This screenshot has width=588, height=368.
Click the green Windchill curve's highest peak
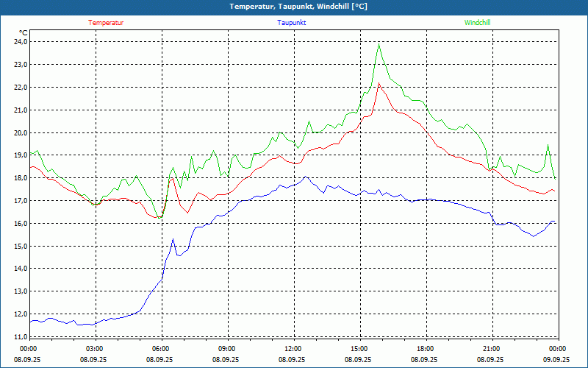(x=379, y=43)
